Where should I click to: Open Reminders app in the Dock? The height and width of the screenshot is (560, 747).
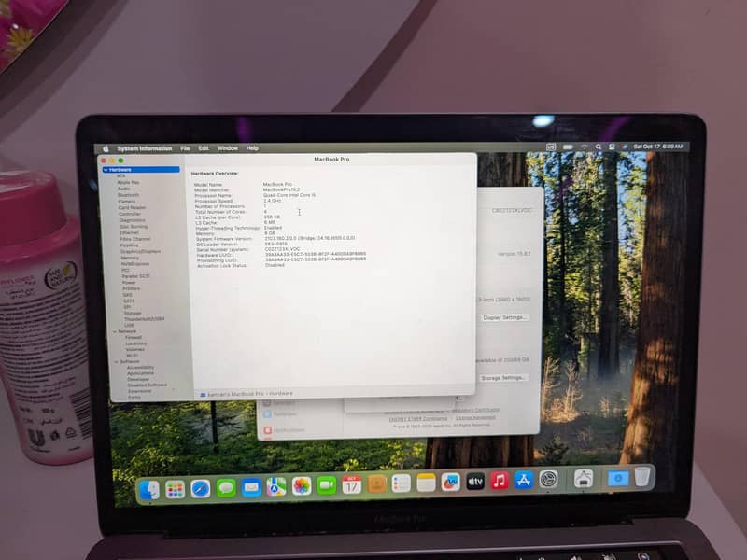402,483
